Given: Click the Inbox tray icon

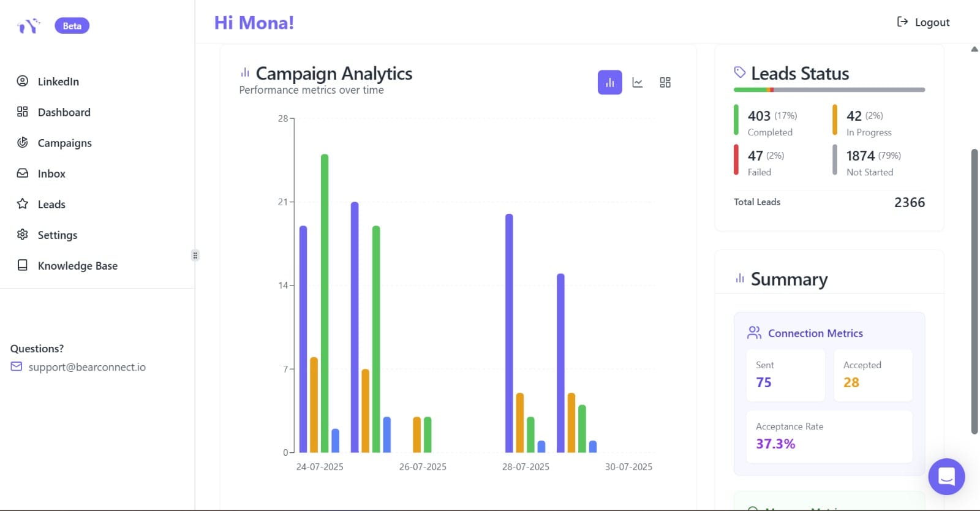Looking at the screenshot, I should (23, 173).
